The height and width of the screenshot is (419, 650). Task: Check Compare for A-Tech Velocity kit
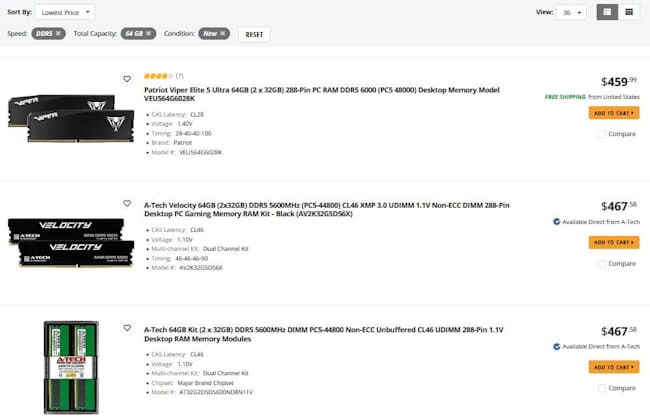point(601,264)
